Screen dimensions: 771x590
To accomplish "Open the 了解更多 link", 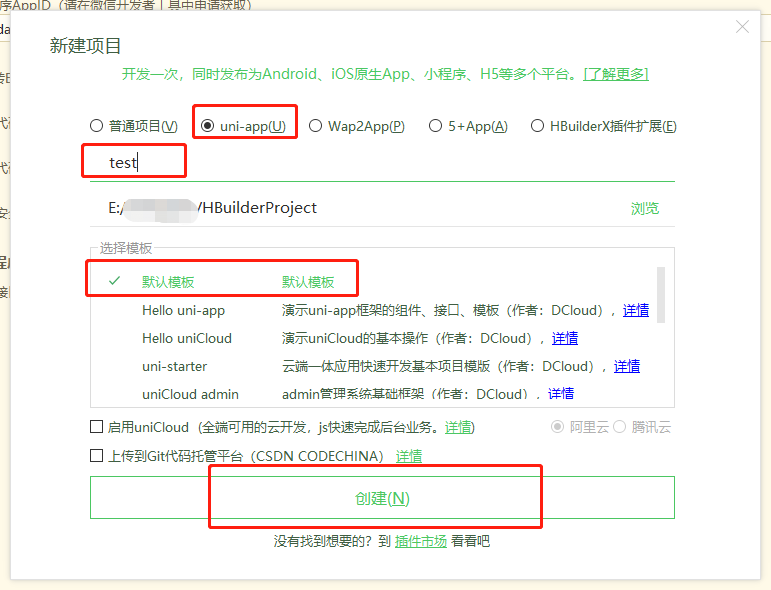I will point(616,74).
